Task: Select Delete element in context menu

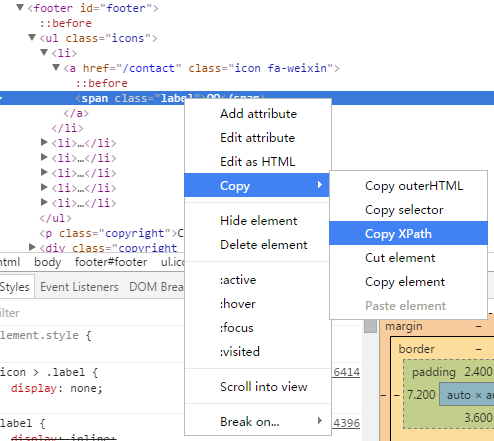Action: [x=258, y=245]
